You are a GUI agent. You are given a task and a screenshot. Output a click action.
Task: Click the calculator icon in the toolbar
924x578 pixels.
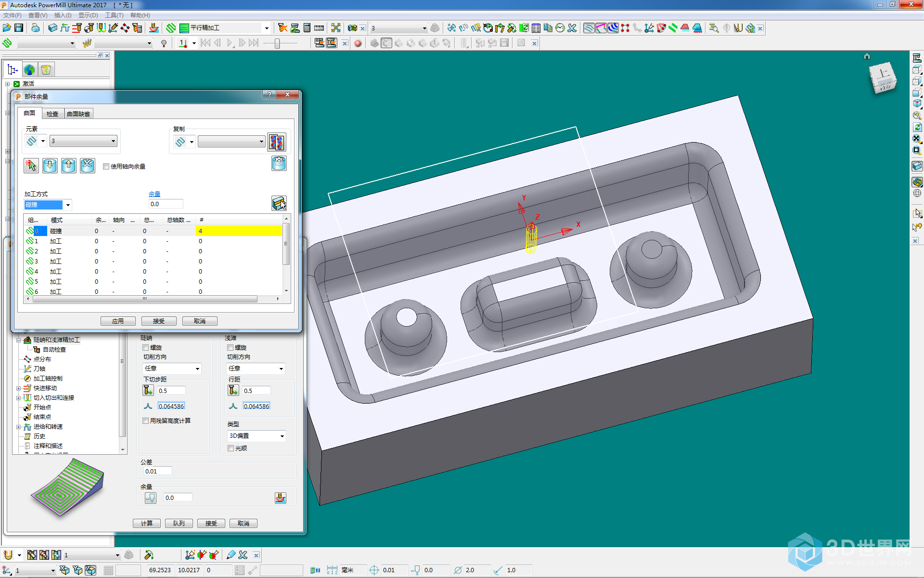(307, 28)
